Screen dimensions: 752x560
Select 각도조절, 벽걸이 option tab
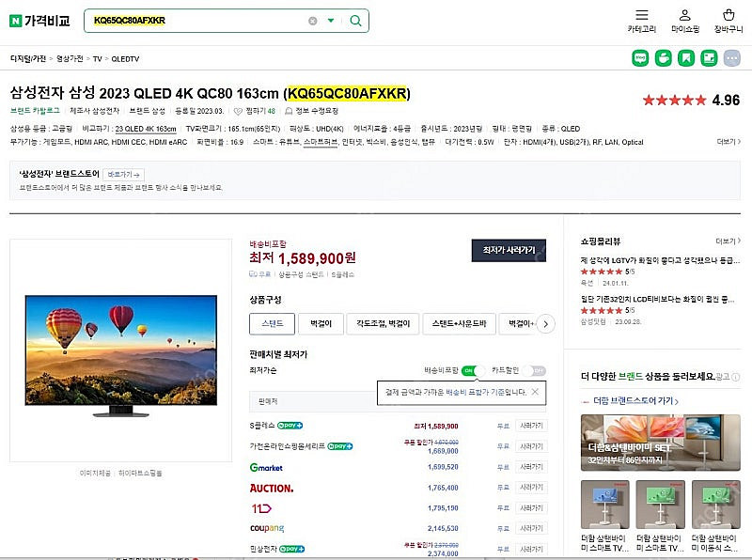(x=384, y=323)
